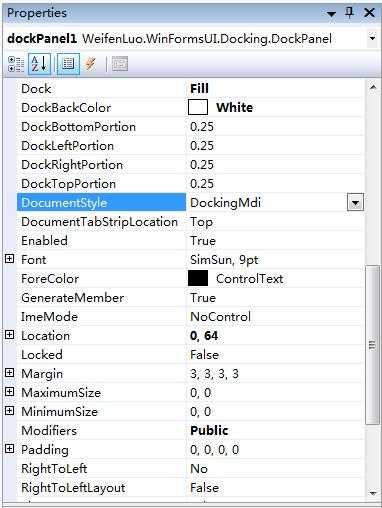Viewport: 382px width, 508px height.
Task: Close the Properties panel
Action: point(369,13)
